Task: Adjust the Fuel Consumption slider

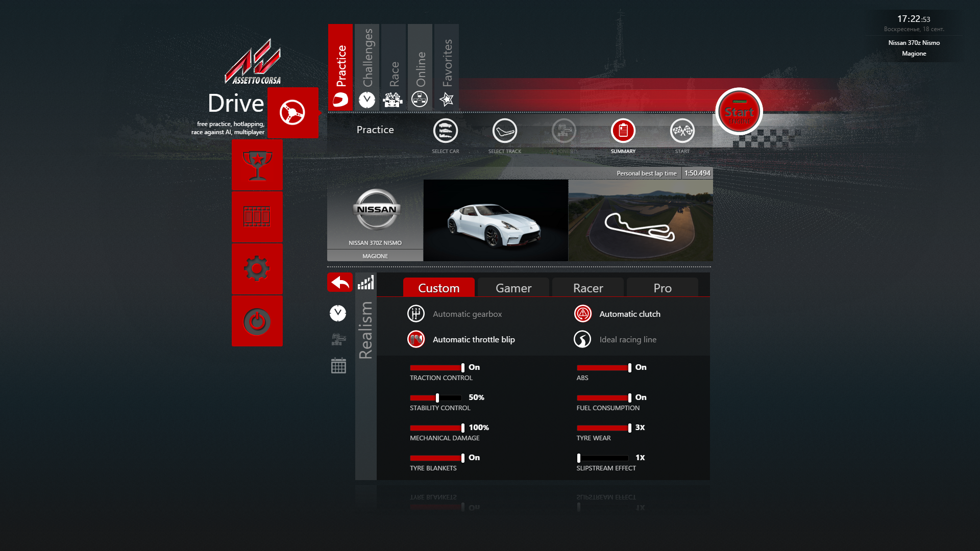Action: pyautogui.click(x=604, y=398)
